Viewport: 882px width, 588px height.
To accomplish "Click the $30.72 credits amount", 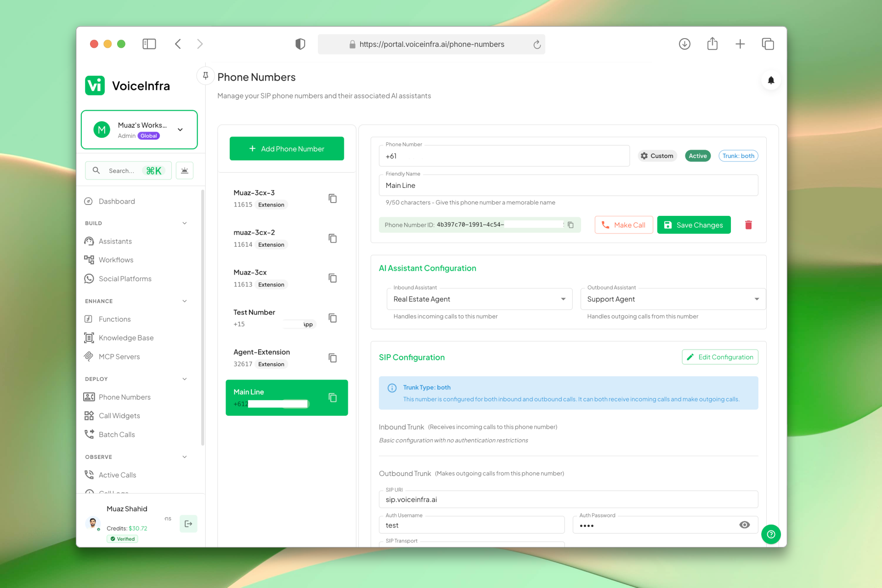I will point(138,528).
